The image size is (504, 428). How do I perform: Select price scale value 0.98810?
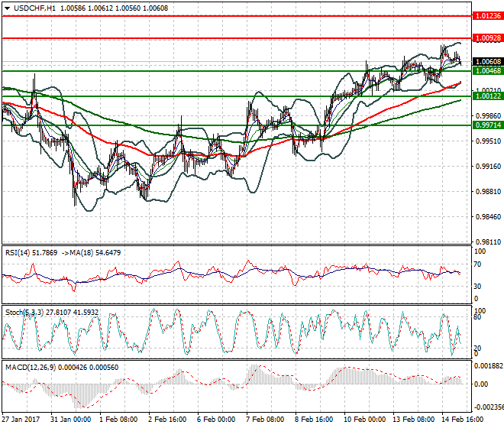click(488, 192)
